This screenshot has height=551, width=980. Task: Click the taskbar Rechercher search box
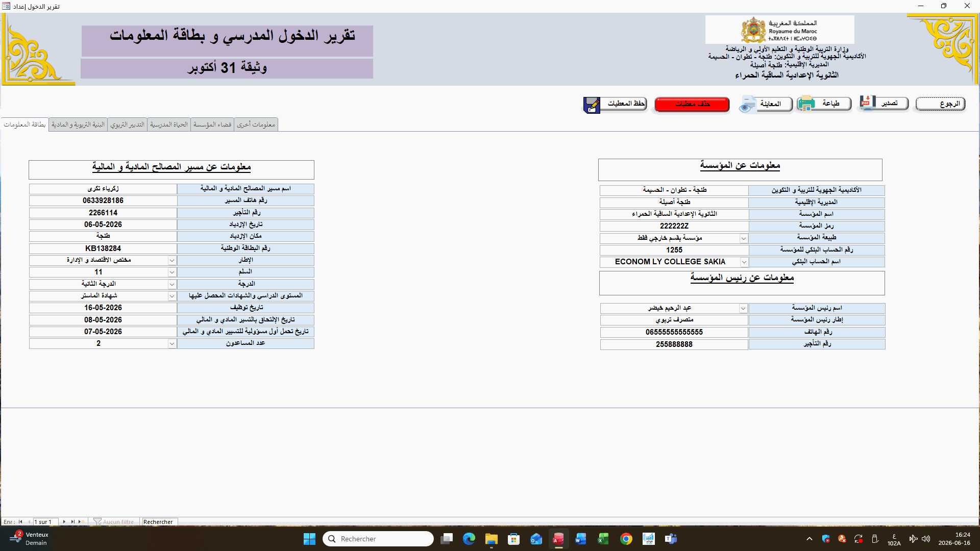378,539
